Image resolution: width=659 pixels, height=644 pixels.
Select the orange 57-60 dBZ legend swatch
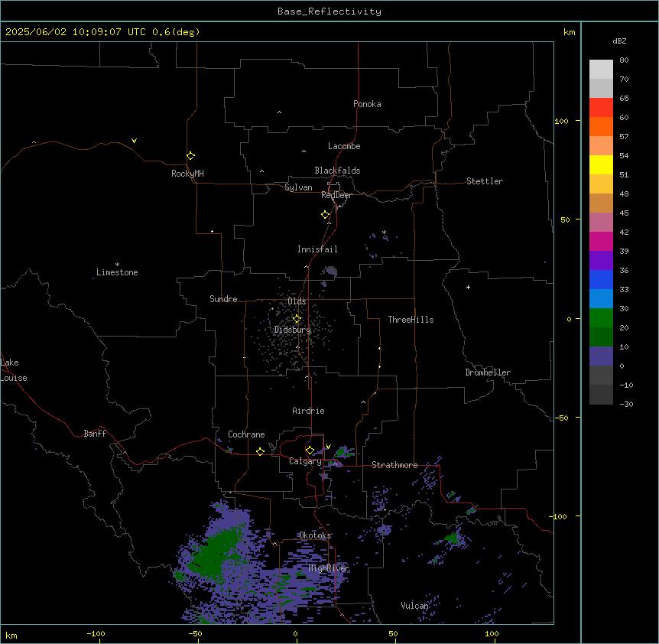click(601, 126)
